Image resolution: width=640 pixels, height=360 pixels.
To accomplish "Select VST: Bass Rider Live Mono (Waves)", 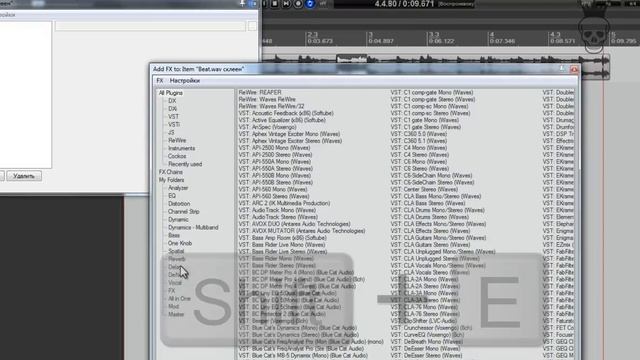I will click(282, 245).
